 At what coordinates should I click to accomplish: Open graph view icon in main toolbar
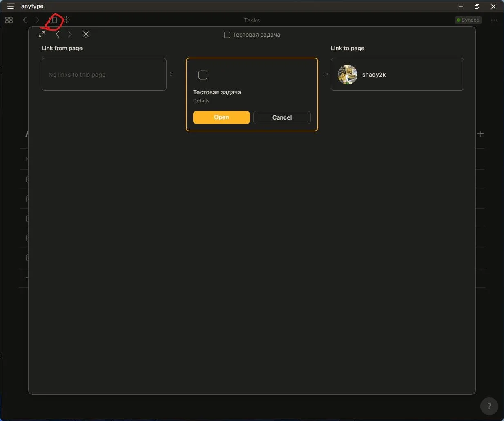click(67, 20)
